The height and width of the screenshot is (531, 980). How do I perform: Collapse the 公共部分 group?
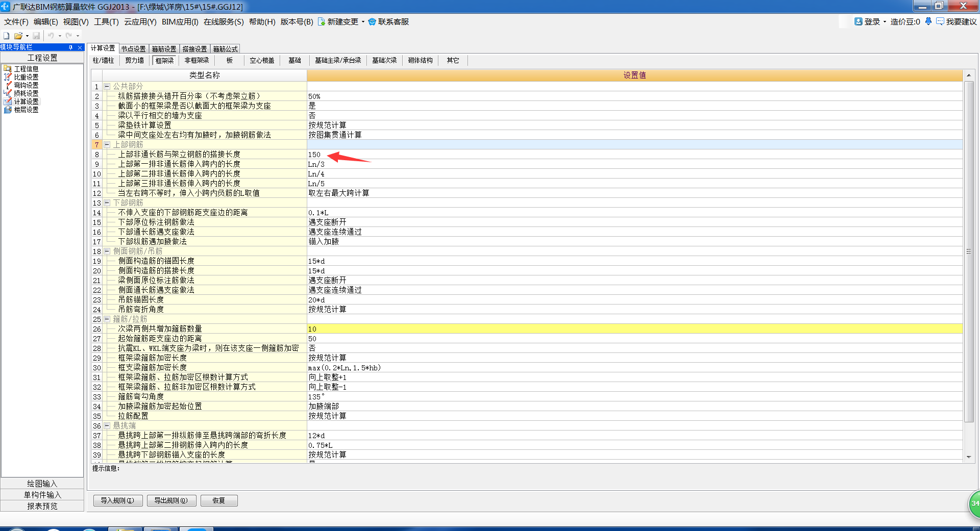coord(107,87)
